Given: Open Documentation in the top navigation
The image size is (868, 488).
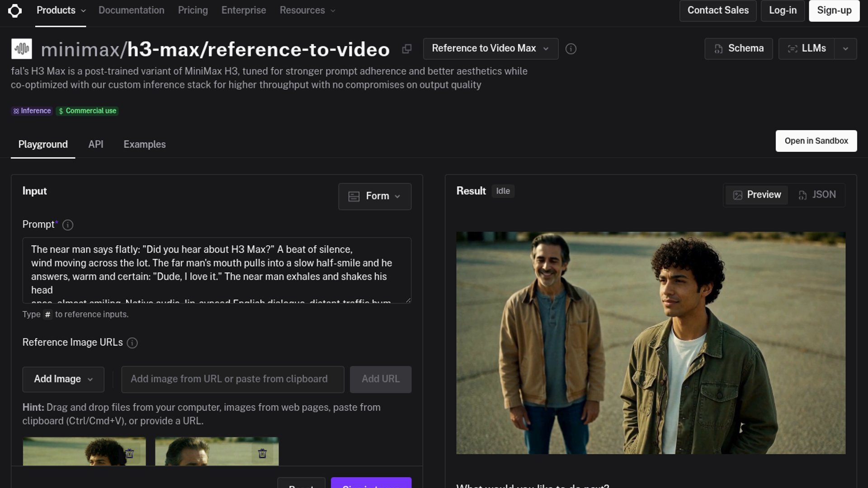Looking at the screenshot, I should point(132,10).
